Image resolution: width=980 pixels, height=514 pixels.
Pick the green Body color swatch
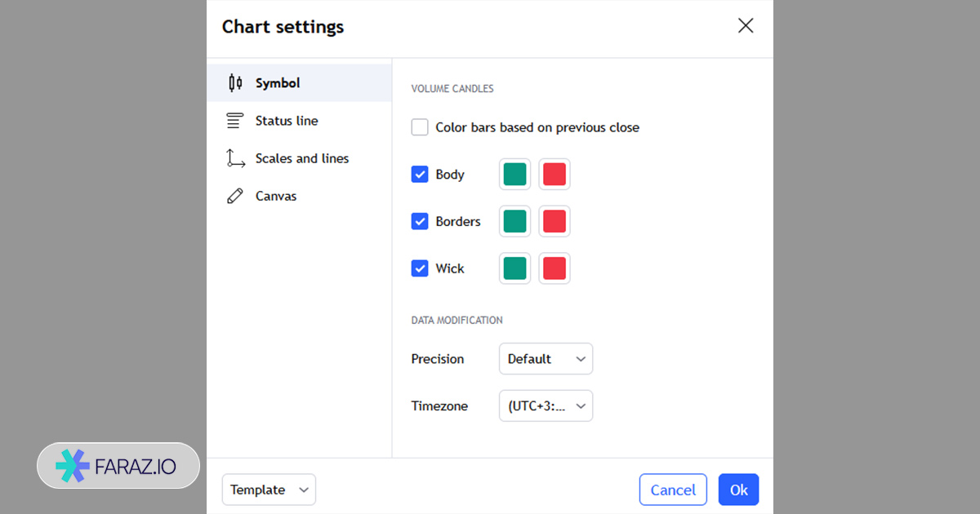tap(514, 175)
